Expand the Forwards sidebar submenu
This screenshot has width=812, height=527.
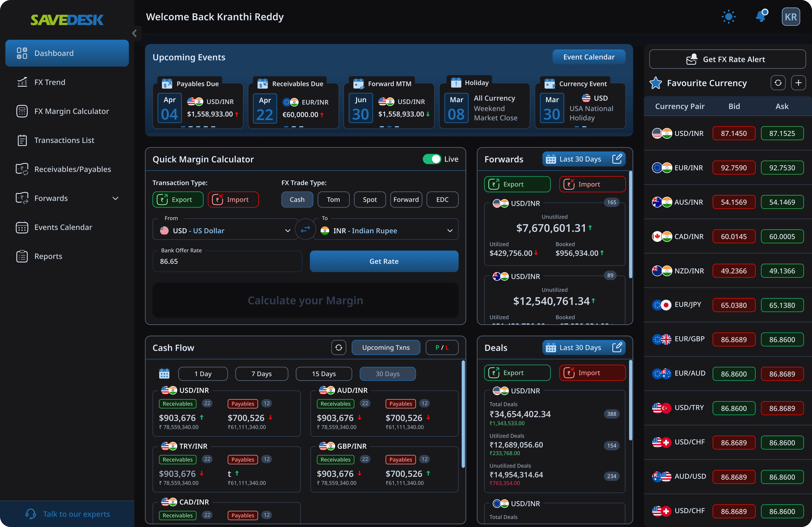coord(115,198)
